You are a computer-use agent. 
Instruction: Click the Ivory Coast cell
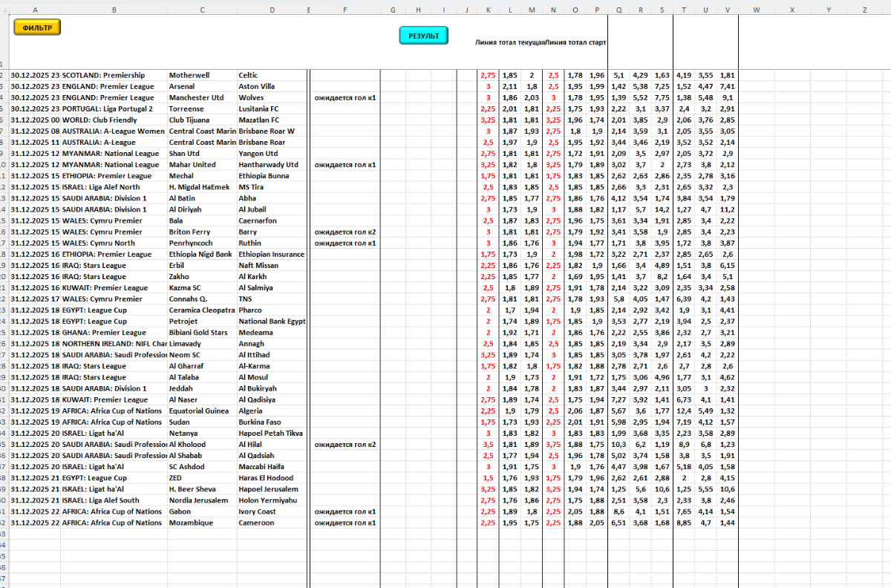tap(257, 512)
